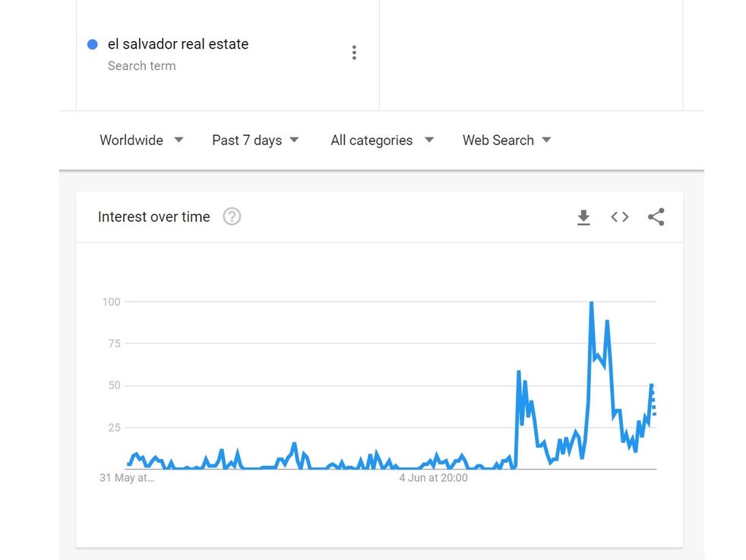Click the "Search term" subtitle label
Viewport: 746px width, 560px height.
141,66
